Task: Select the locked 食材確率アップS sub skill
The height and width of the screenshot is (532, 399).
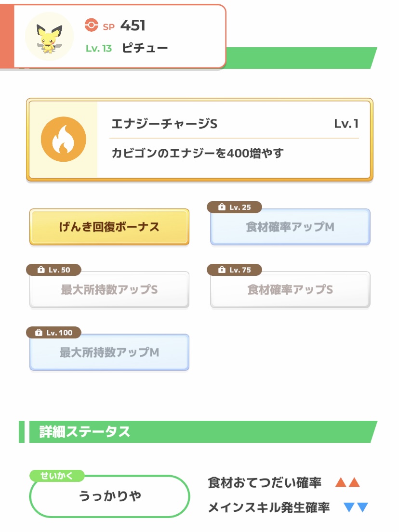Action: coord(291,289)
